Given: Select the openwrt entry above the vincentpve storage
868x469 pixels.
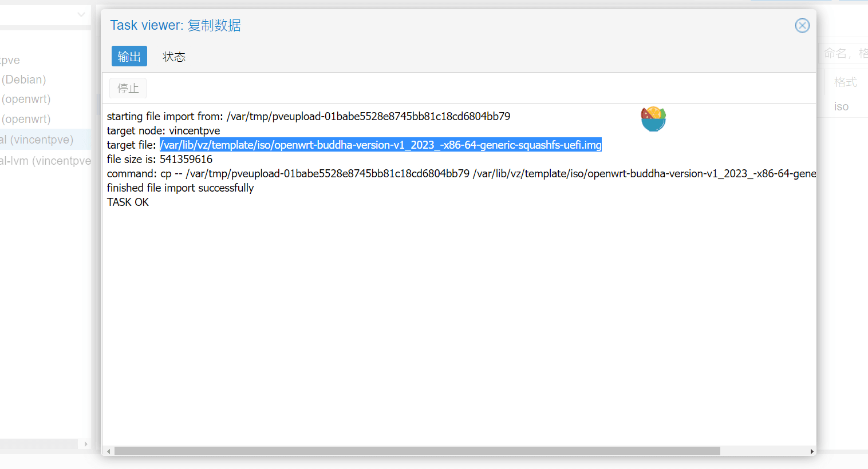Looking at the screenshot, I should pos(26,119).
